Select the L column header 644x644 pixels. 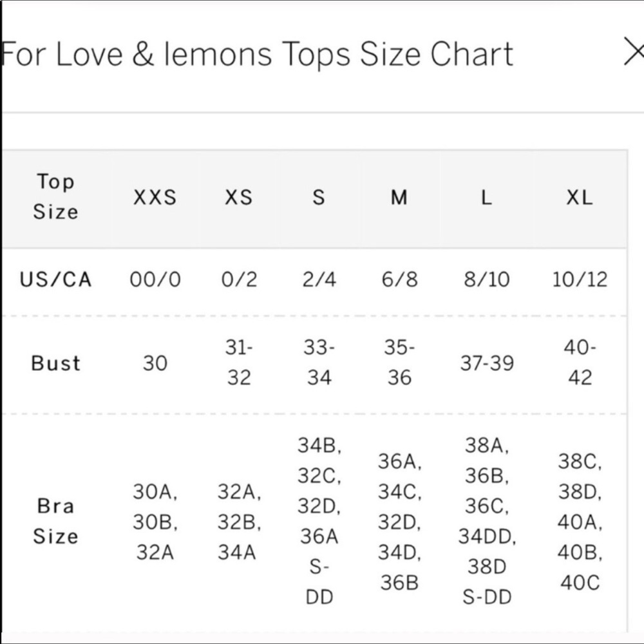[486, 198]
